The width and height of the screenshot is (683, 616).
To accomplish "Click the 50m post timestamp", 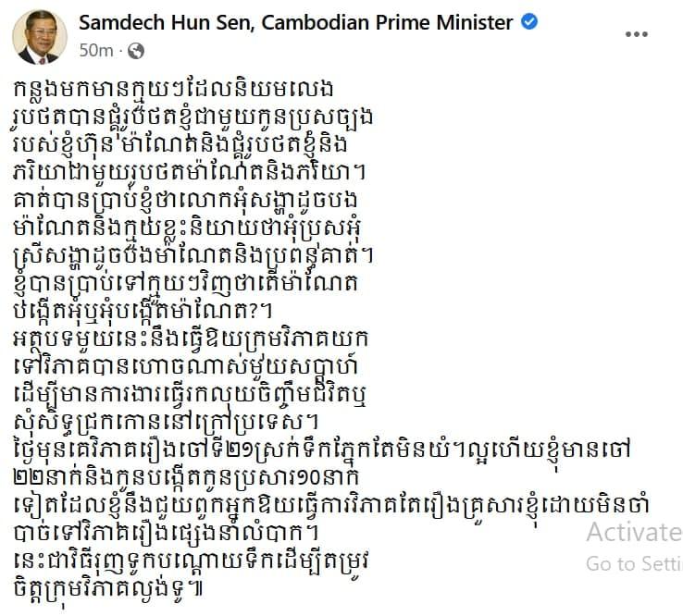I will pyautogui.click(x=96, y=51).
